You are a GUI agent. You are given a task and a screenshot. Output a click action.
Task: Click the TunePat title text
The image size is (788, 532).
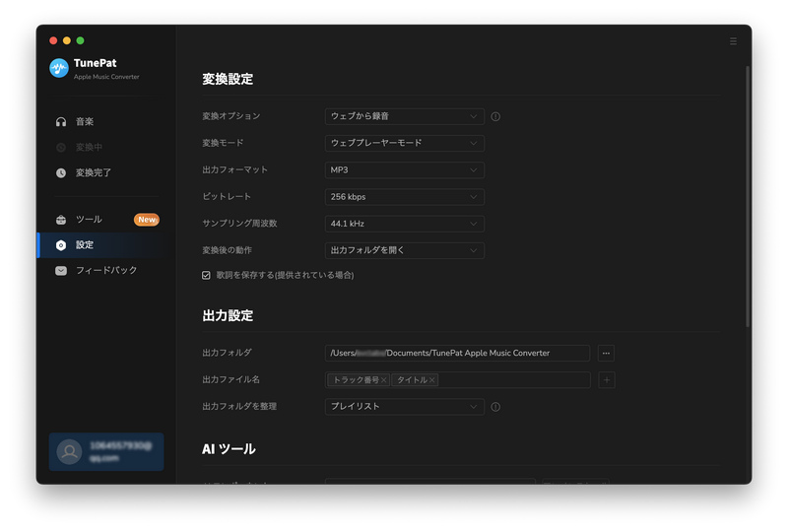[95, 63]
